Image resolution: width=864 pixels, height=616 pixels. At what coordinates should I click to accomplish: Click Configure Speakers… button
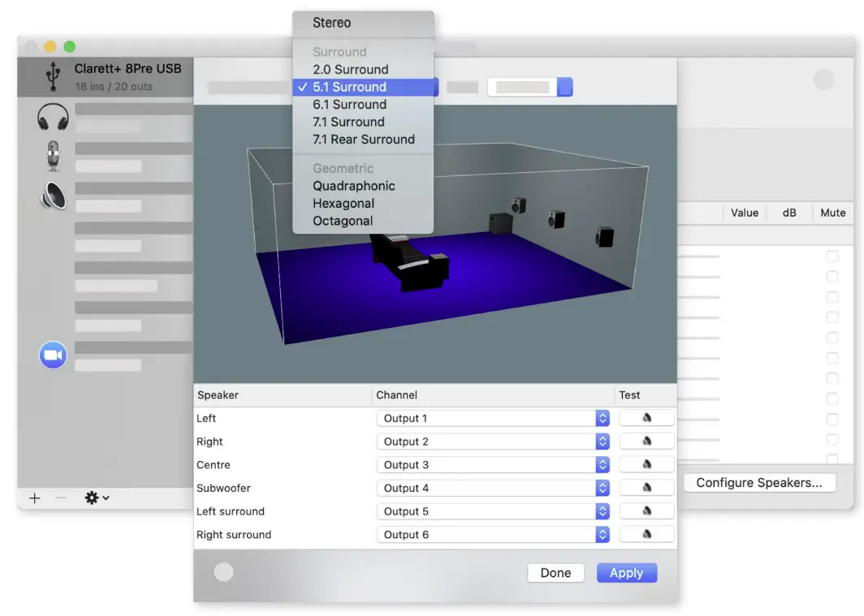point(759,483)
